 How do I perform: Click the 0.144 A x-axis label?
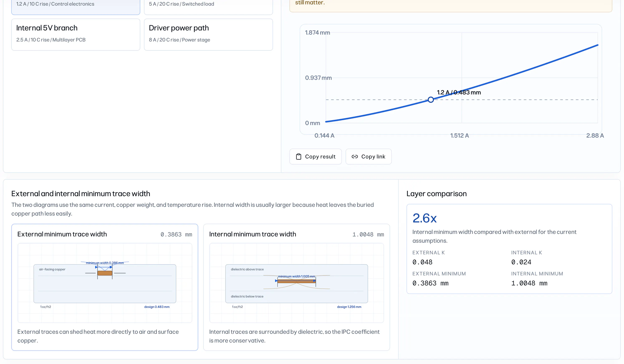[x=324, y=136]
